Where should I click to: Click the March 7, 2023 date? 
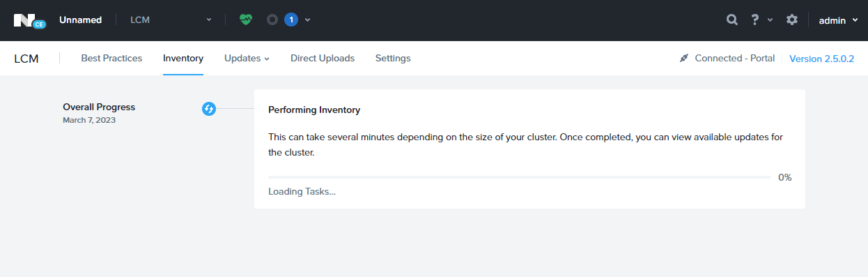pos(89,120)
